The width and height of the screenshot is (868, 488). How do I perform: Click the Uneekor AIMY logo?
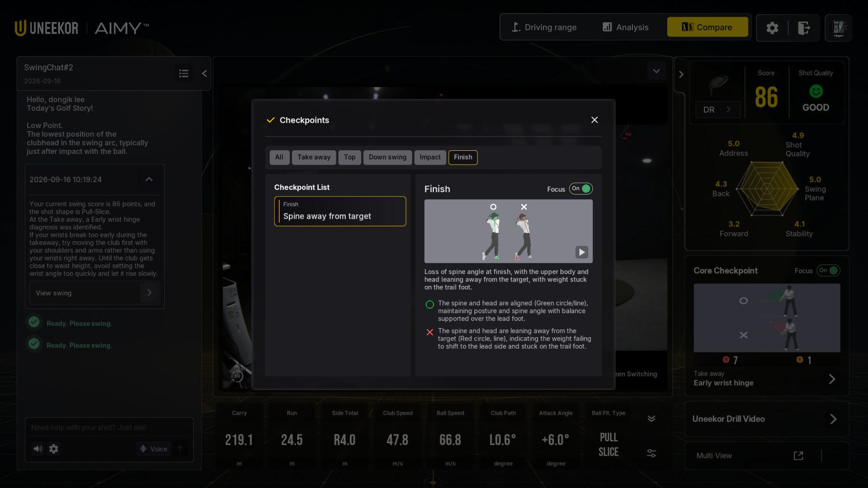(81, 28)
